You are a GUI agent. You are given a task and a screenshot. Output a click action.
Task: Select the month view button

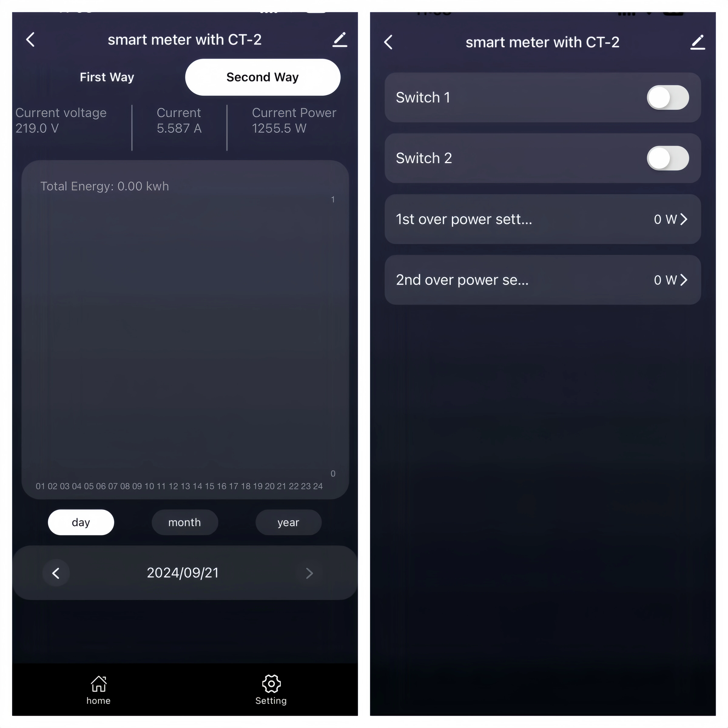184,522
